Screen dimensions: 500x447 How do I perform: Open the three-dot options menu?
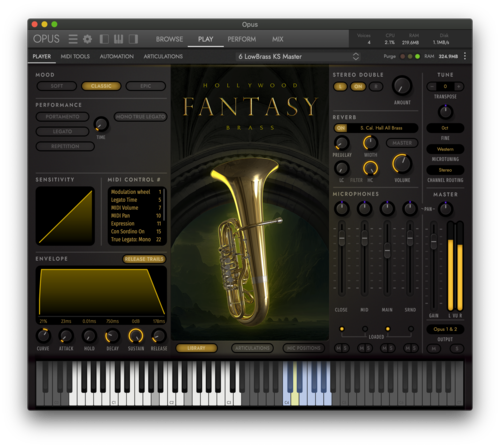coord(465,56)
